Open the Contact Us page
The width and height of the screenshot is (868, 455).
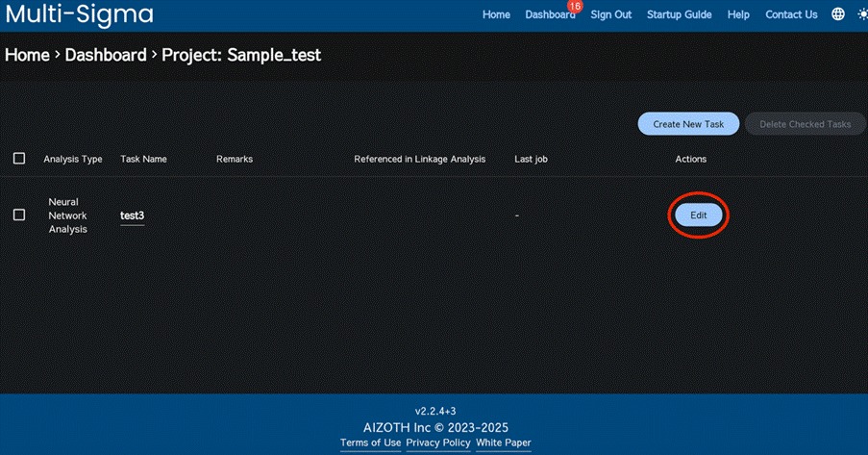point(791,14)
